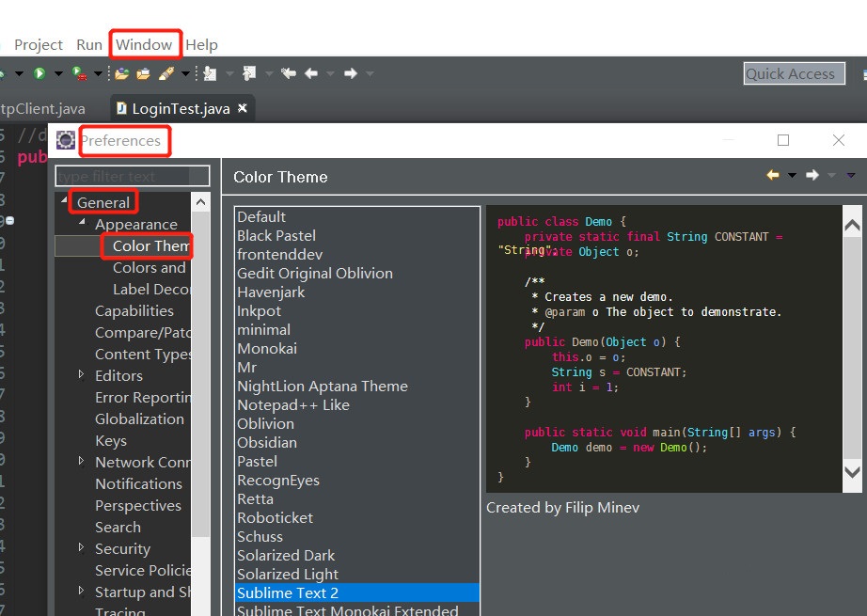Click the Search pen icon in toolbar

[166, 73]
